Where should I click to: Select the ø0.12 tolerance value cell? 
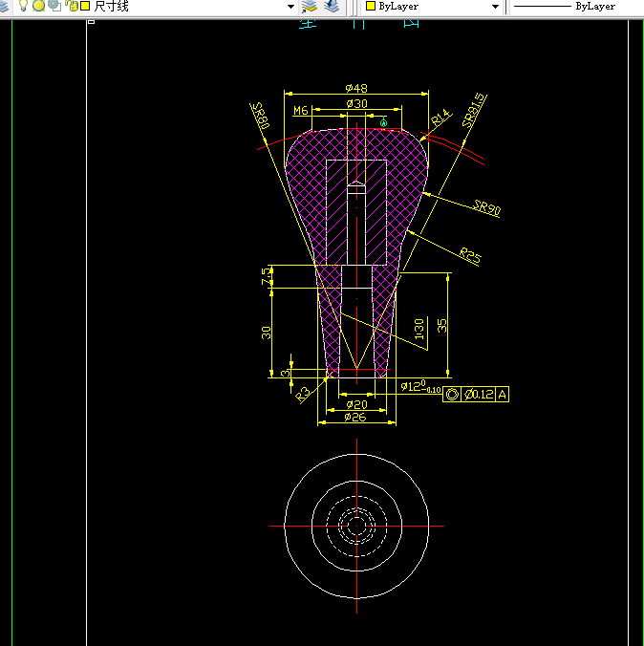[478, 395]
